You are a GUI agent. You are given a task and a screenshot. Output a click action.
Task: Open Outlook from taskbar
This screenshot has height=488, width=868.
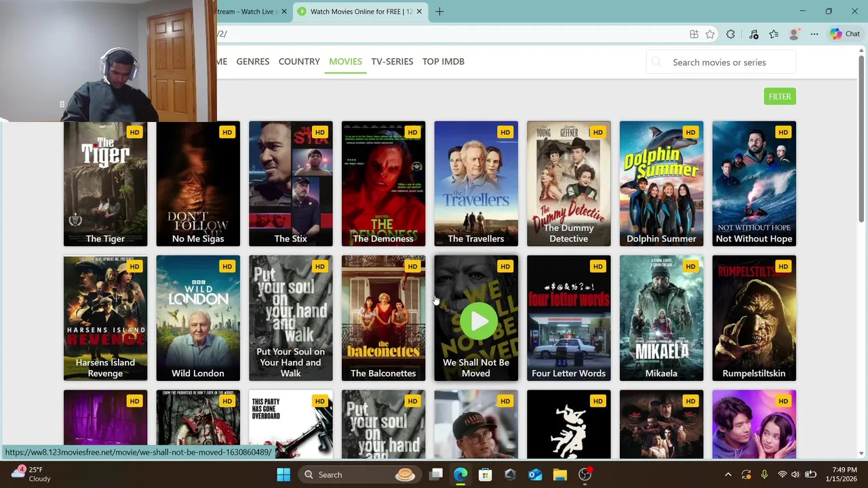(535, 474)
